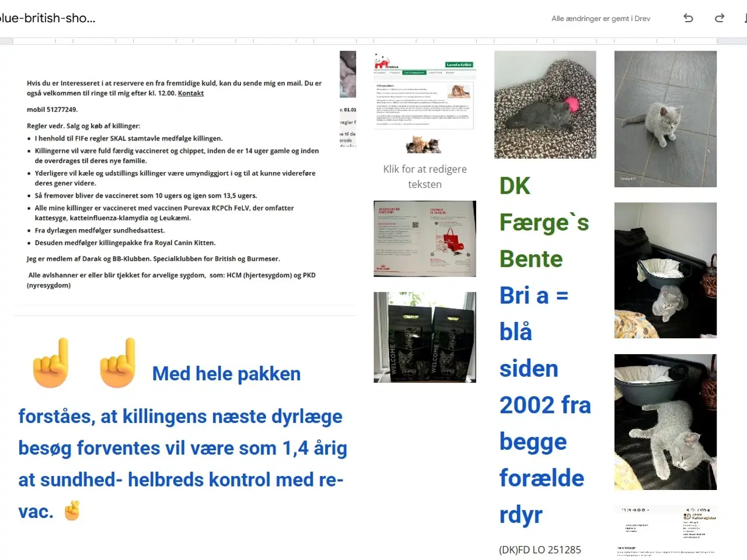Redo the last change
Screen dimensions: 747x560
click(719, 18)
